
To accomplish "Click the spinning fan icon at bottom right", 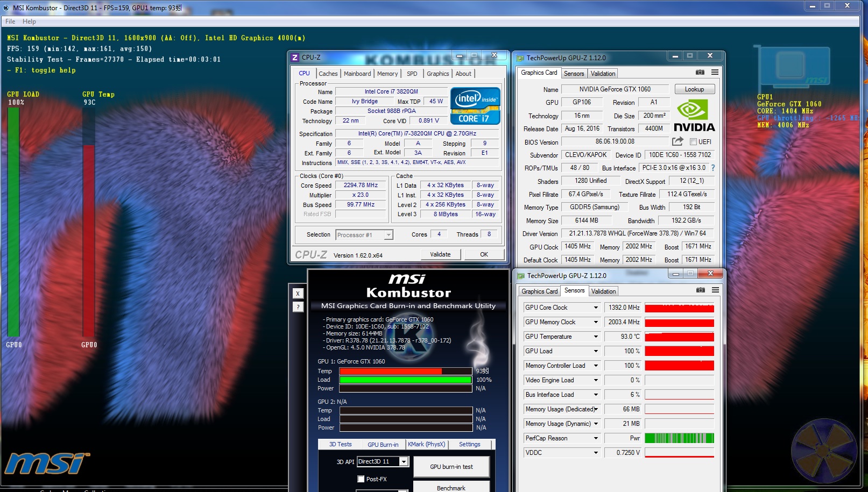I will click(823, 451).
